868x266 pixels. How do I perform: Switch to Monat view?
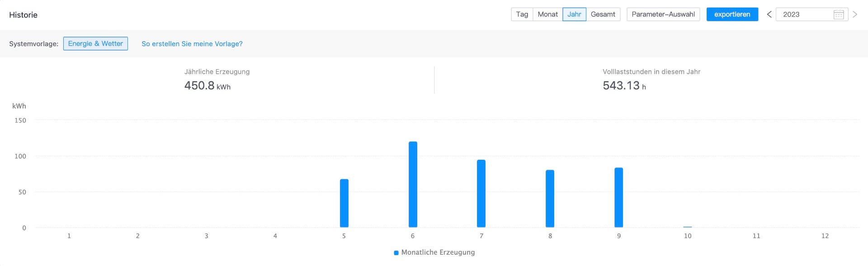point(547,14)
